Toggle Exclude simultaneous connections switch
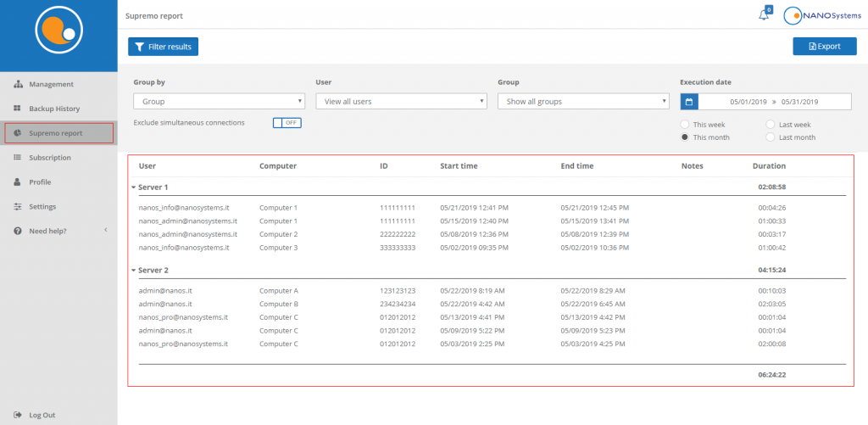 287,122
